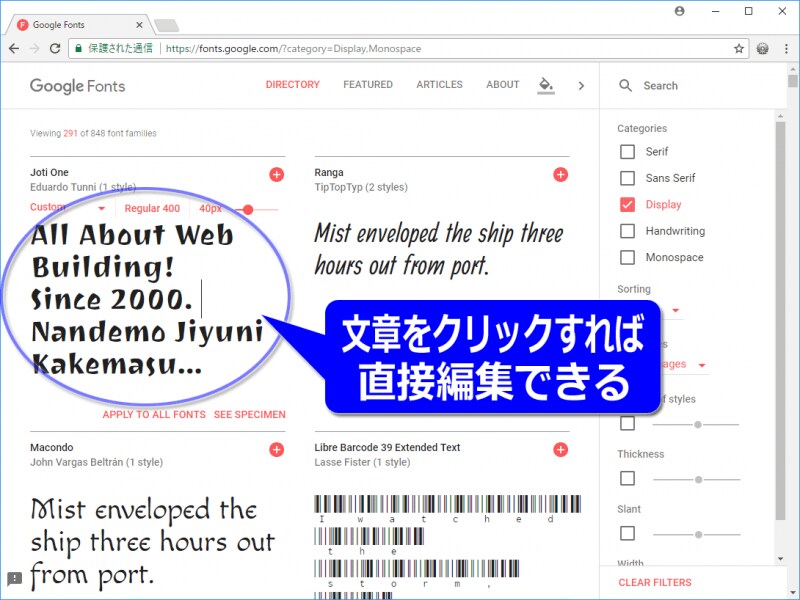Click the Google Fonts logo
Viewport: 800px width, 600px height.
(77, 86)
